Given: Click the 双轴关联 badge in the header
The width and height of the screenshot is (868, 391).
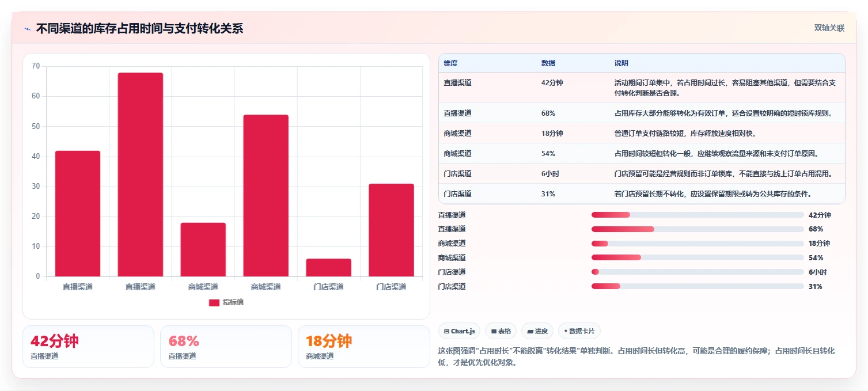Looking at the screenshot, I should point(829,28).
